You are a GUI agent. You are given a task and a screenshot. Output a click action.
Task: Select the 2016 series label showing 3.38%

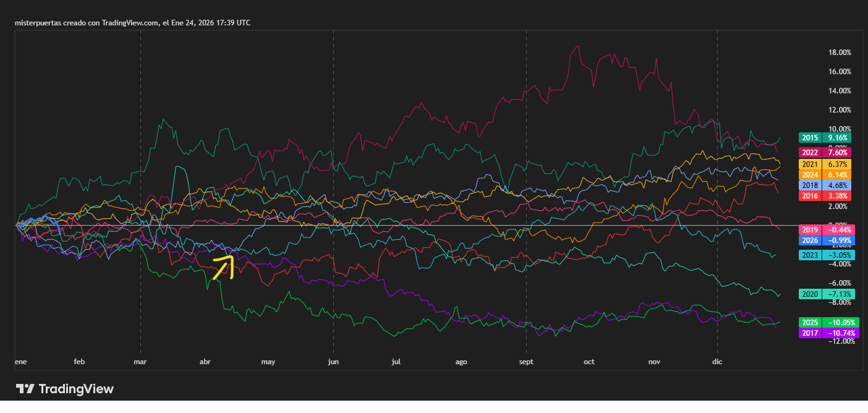(x=825, y=195)
